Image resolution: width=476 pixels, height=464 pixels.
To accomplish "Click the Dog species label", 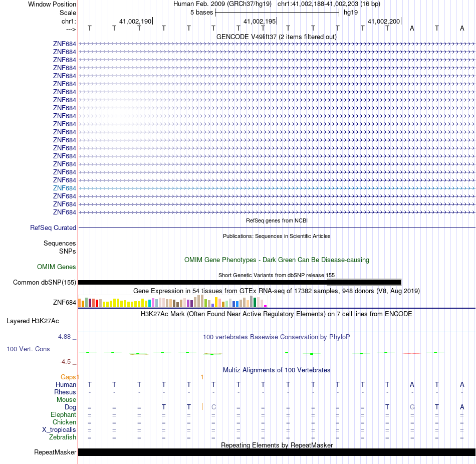I will 71,407.
